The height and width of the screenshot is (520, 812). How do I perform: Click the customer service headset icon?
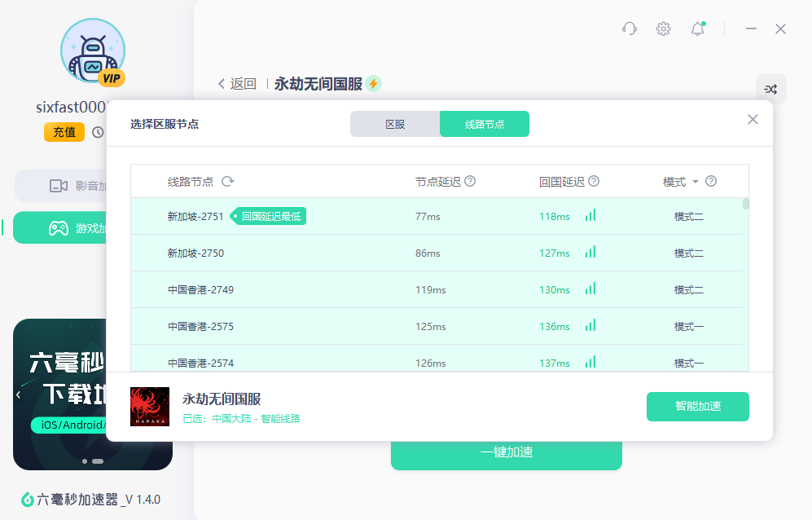point(629,29)
